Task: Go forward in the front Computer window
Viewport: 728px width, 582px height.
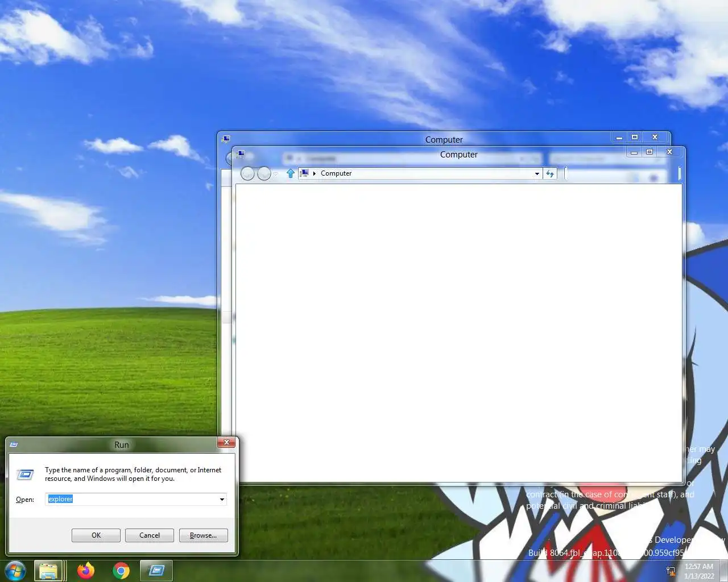Action: 264,173
